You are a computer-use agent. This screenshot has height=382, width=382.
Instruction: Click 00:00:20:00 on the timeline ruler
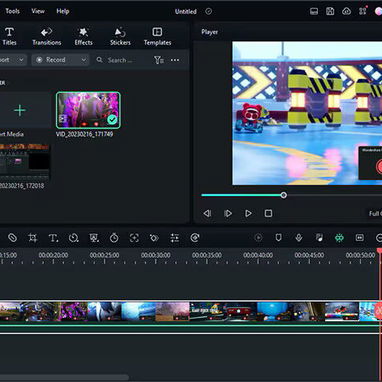pyautogui.click(x=53, y=255)
